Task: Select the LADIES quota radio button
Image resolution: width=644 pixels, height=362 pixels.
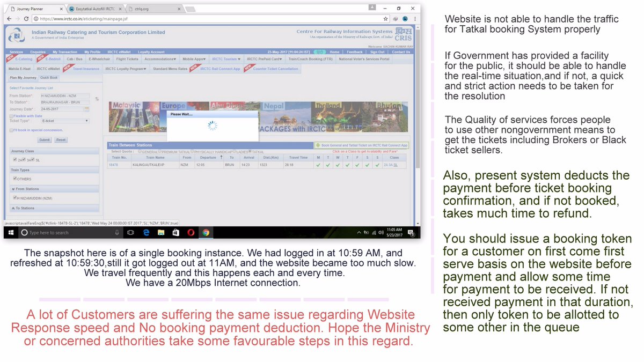Action: [x=235, y=152]
